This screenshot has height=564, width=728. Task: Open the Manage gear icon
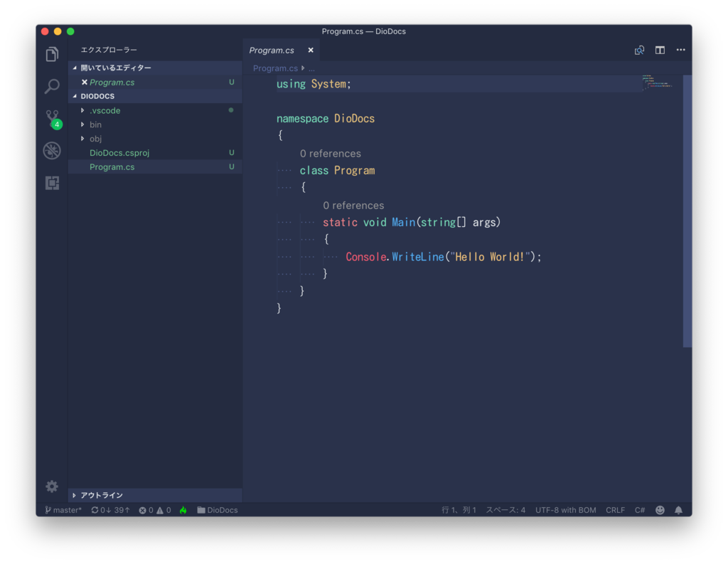(52, 486)
